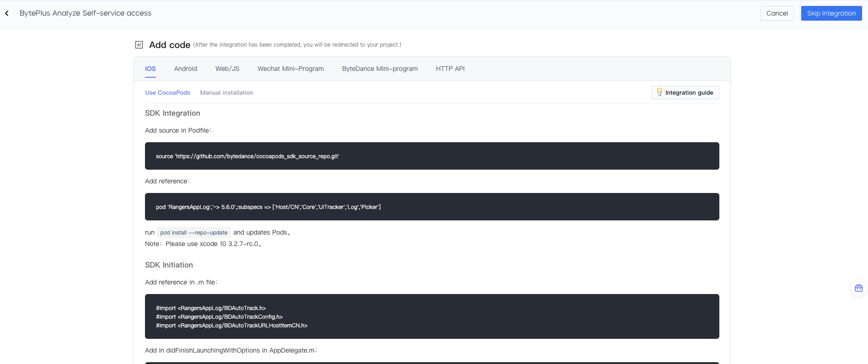Viewport: 868px width, 364px height.
Task: Choose Manual installation sub-tab
Action: (x=226, y=92)
